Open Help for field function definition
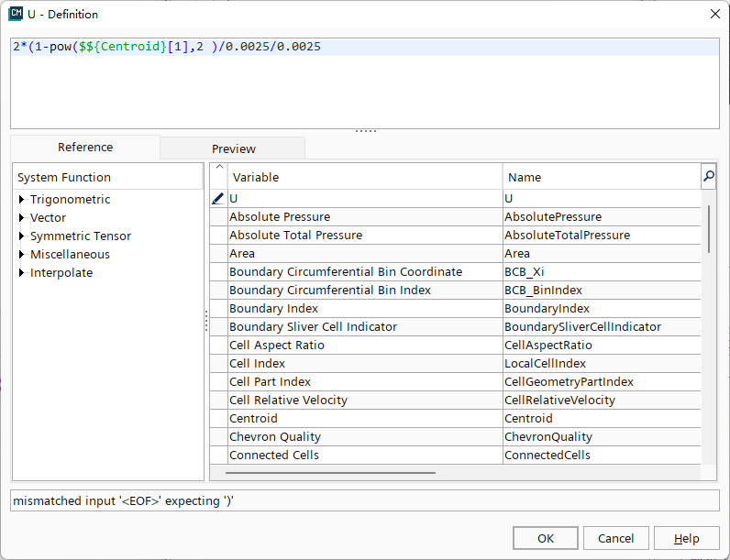The height and width of the screenshot is (560, 730). pos(686,538)
